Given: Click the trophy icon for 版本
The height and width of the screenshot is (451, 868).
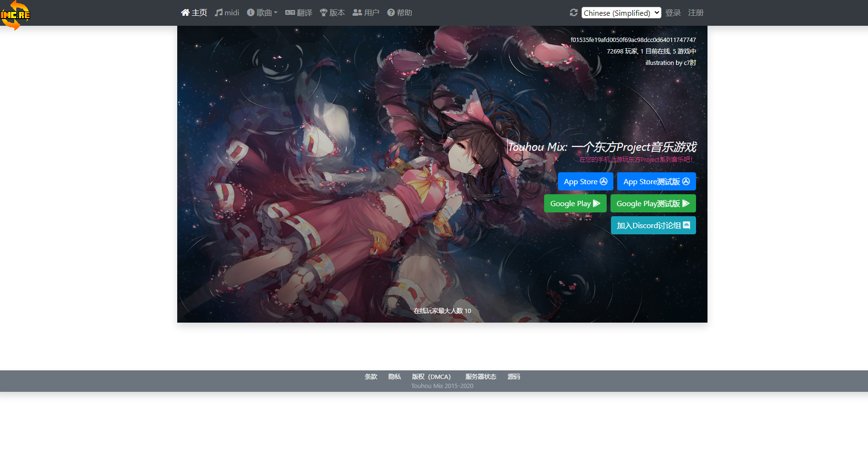Looking at the screenshot, I should pos(323,13).
